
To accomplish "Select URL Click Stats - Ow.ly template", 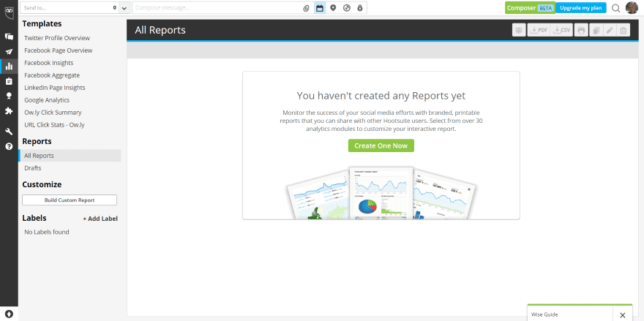I will pos(55,124).
